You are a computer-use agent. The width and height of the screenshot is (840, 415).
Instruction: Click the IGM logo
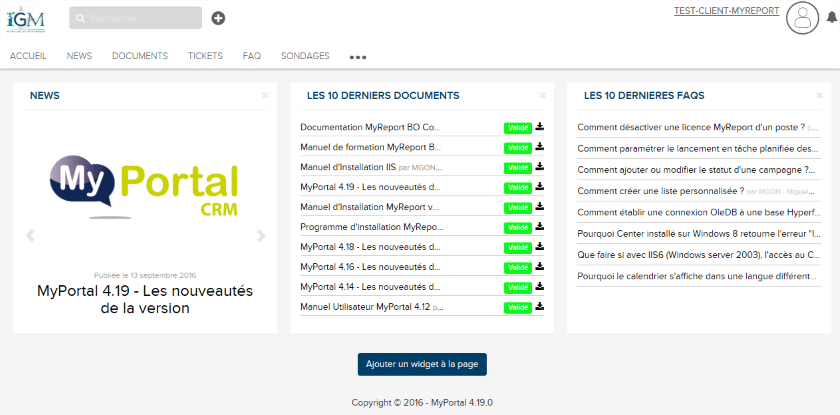coord(26,19)
